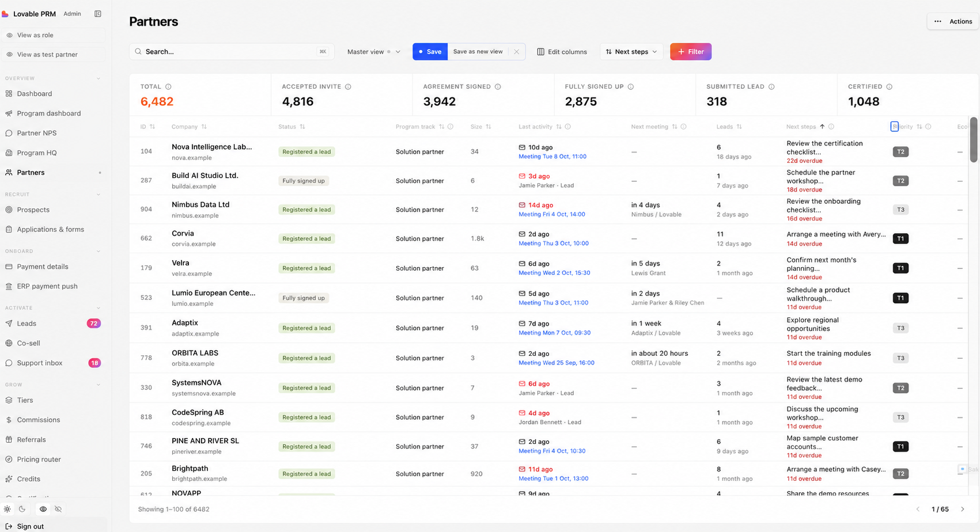Sort by ID column
This screenshot has width=980, height=532.
152,127
